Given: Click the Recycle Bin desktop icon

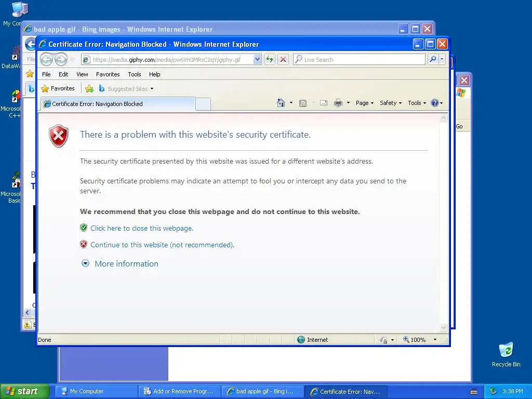Looking at the screenshot, I should (506, 354).
